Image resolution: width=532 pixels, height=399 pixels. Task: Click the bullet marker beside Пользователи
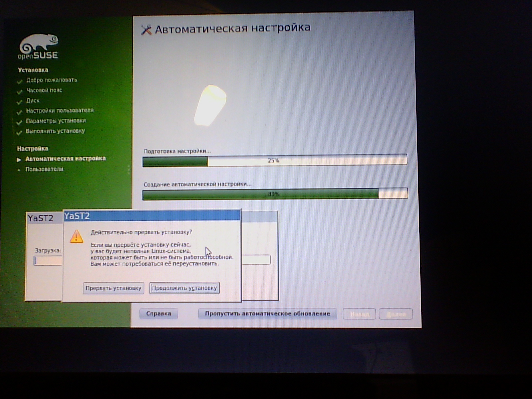coord(19,170)
